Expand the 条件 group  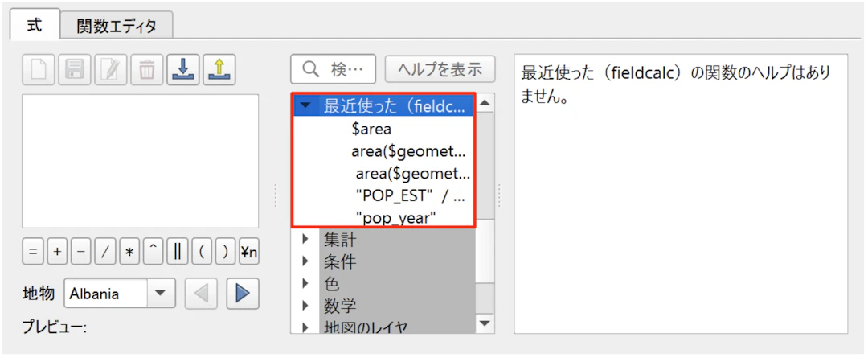305,261
